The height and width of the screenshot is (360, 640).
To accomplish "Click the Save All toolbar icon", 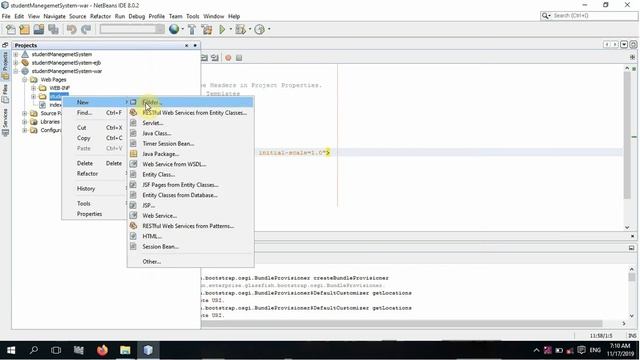I will pos(53,29).
